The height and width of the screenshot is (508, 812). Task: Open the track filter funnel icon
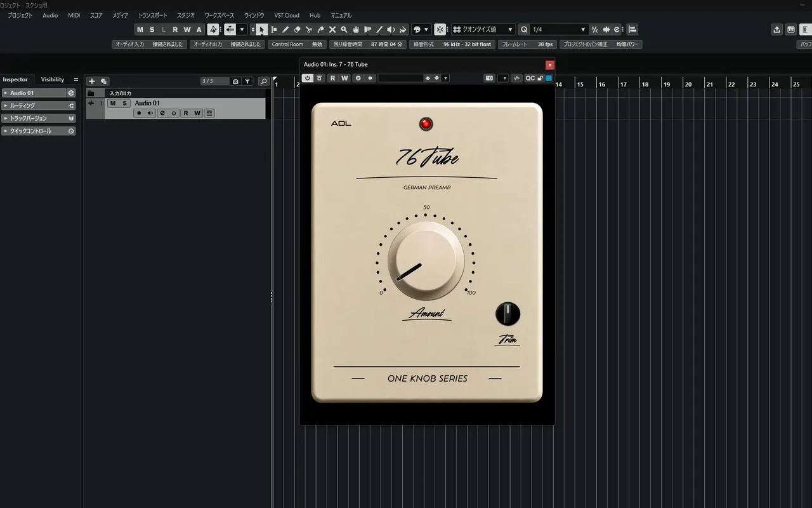click(x=247, y=81)
